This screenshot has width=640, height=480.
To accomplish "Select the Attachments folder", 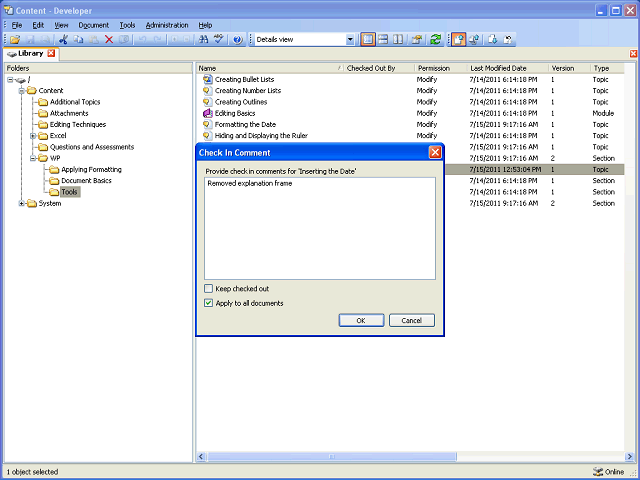I will [69, 113].
